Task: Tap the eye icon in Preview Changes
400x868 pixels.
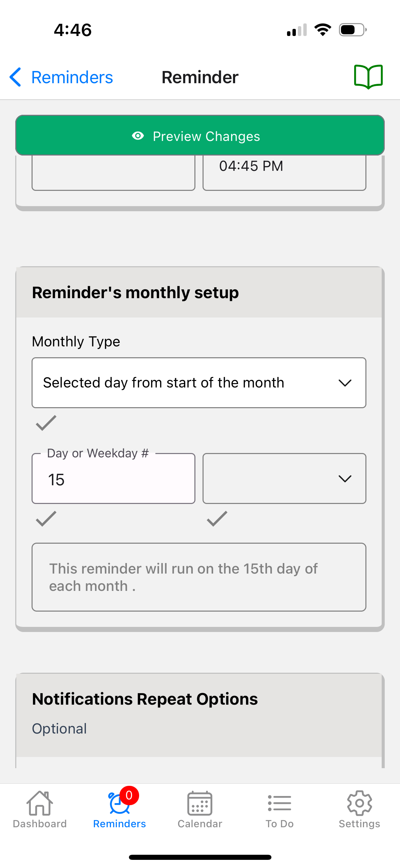Action: click(x=138, y=136)
